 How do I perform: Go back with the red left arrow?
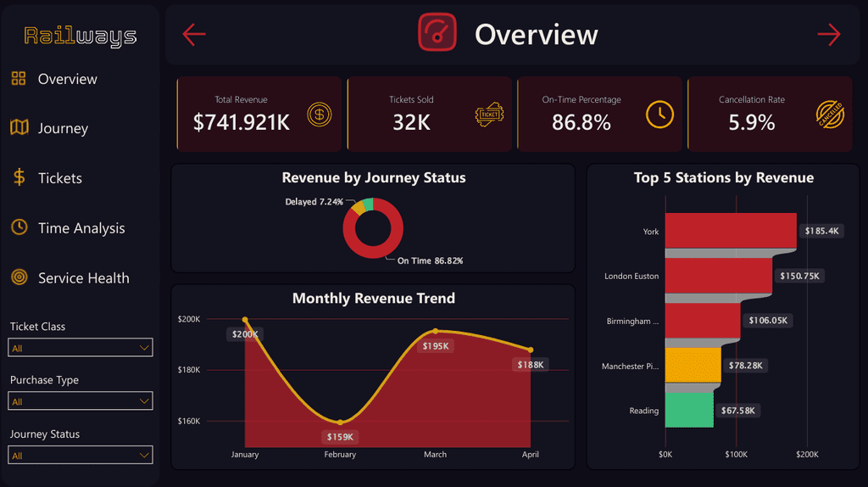click(194, 34)
